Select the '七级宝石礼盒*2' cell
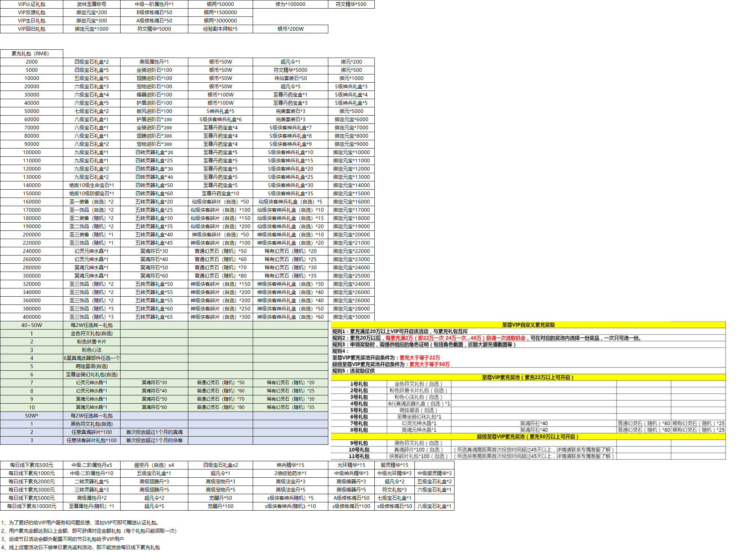 (x=92, y=111)
